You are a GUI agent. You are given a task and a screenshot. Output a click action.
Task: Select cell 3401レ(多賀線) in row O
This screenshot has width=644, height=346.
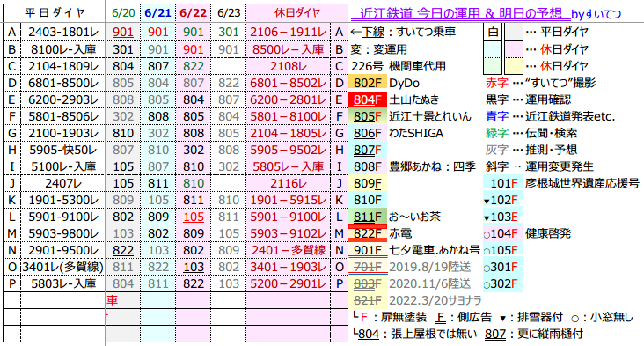point(63,267)
